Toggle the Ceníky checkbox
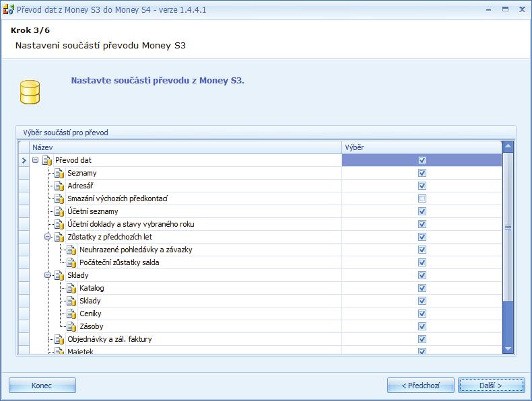 422,314
